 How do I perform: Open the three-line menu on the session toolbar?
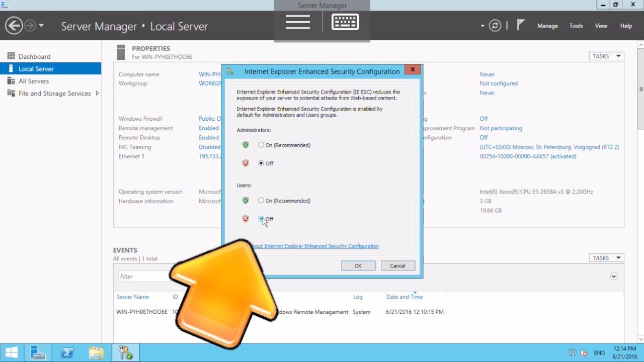(x=298, y=22)
